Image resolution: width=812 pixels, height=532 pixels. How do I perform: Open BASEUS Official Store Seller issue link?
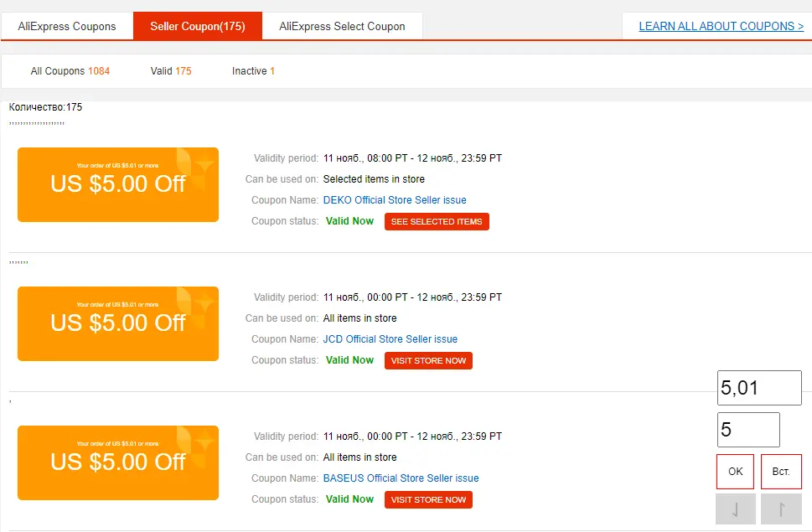[401, 478]
